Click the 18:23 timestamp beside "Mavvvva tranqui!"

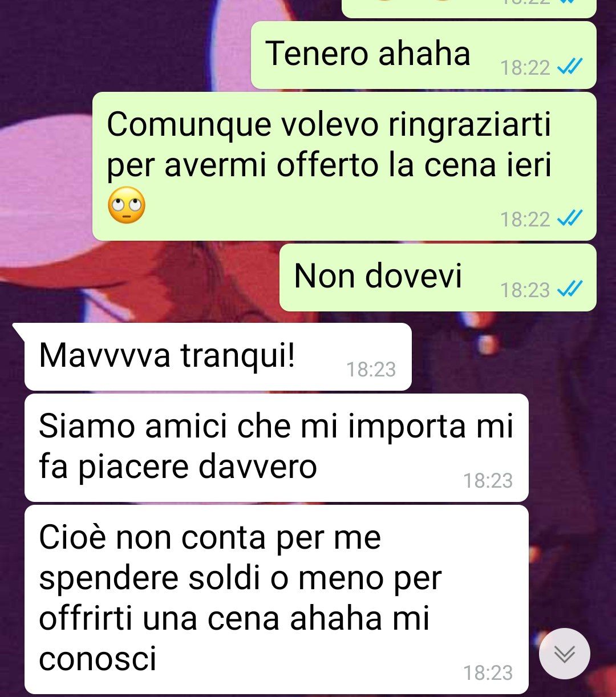[371, 370]
